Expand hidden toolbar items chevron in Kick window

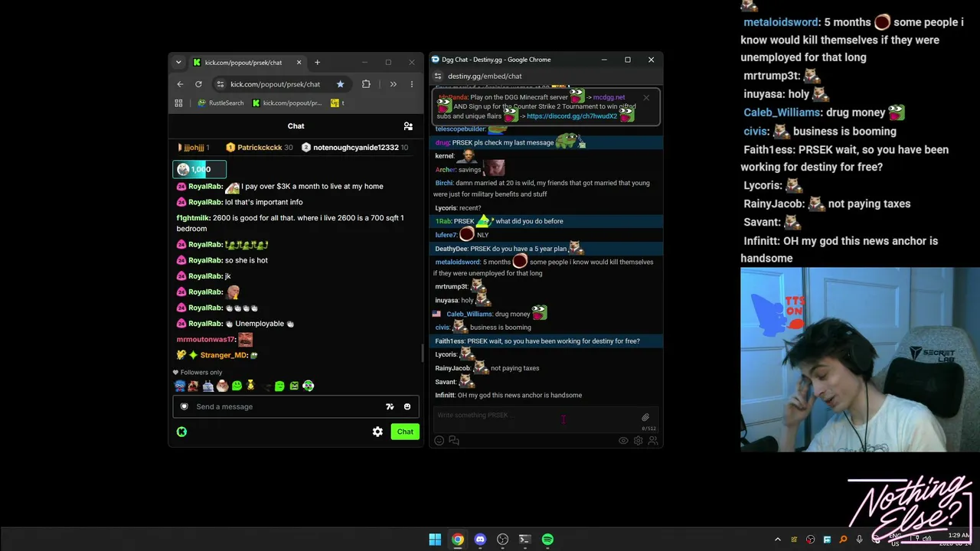point(393,84)
